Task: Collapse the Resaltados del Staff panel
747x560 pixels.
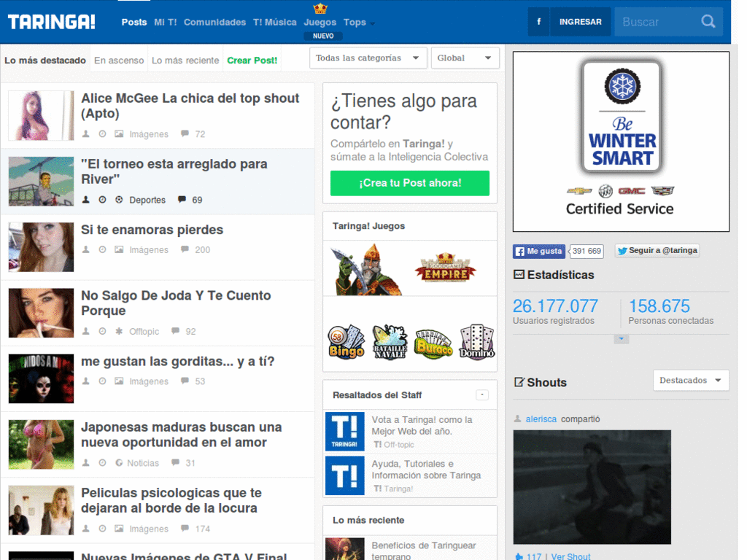Action: point(482,394)
